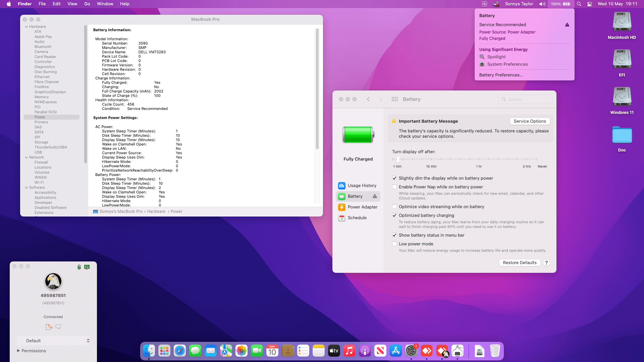Collapse the Hardware section in sidebar
Viewport: 644px width, 362px height.
click(x=26, y=27)
